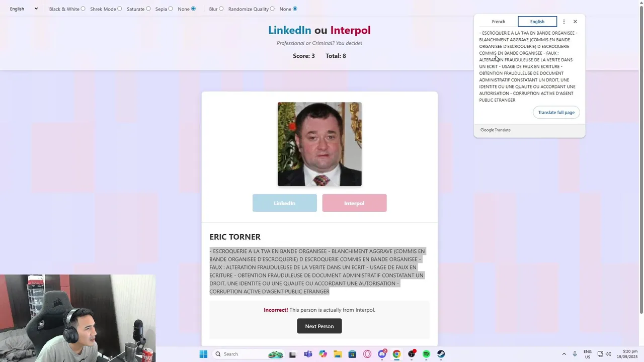Click the Google Translate logo
The height and width of the screenshot is (362, 644).
pyautogui.click(x=495, y=130)
